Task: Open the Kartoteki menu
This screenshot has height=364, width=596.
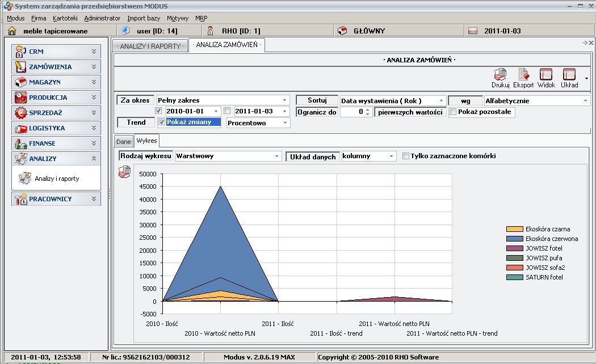Action: point(65,18)
